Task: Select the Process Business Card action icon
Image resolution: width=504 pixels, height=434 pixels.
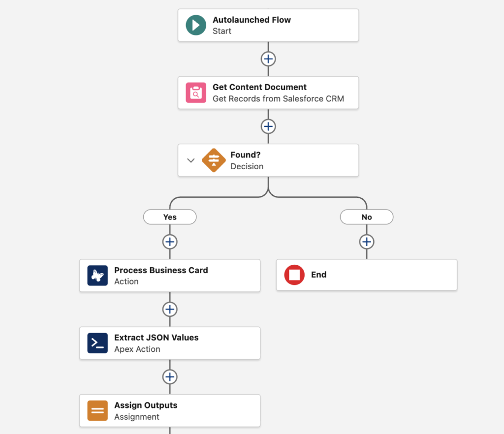Action: pos(97,276)
